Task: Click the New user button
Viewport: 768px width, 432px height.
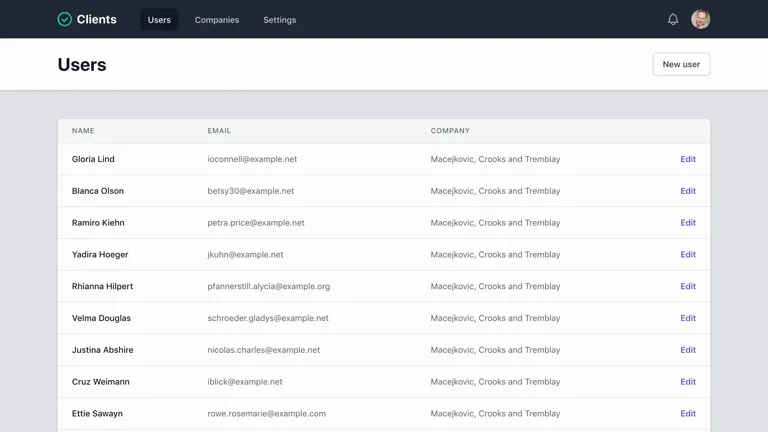Action: (681, 64)
